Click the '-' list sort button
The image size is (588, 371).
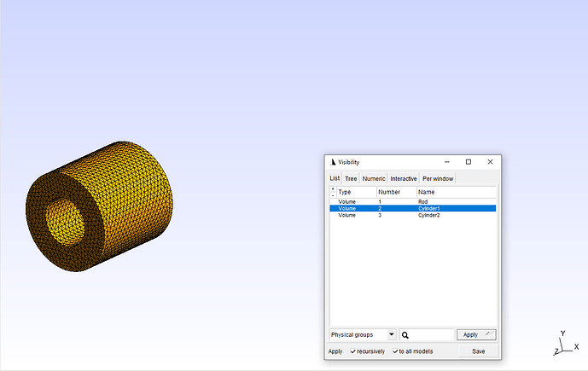333,194
